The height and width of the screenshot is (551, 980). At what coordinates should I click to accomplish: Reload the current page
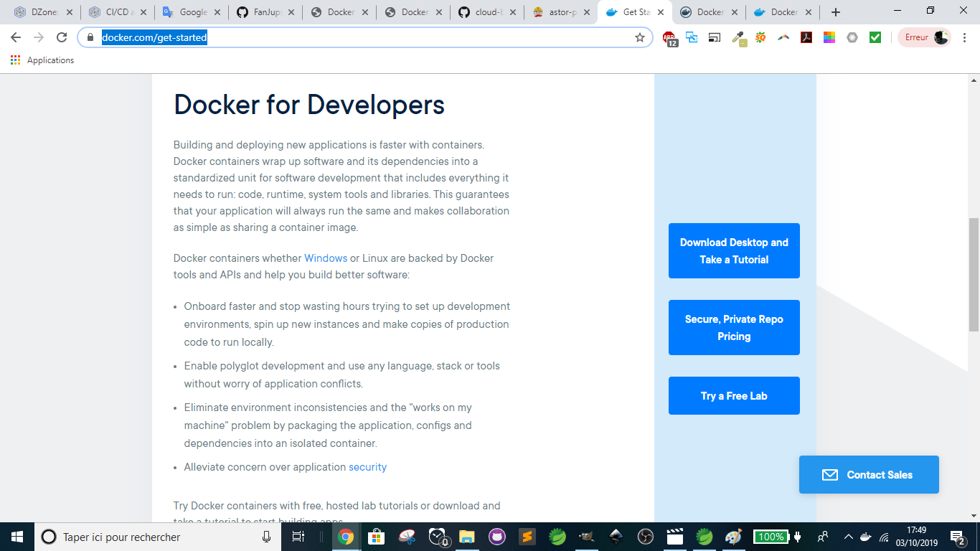tap(62, 37)
